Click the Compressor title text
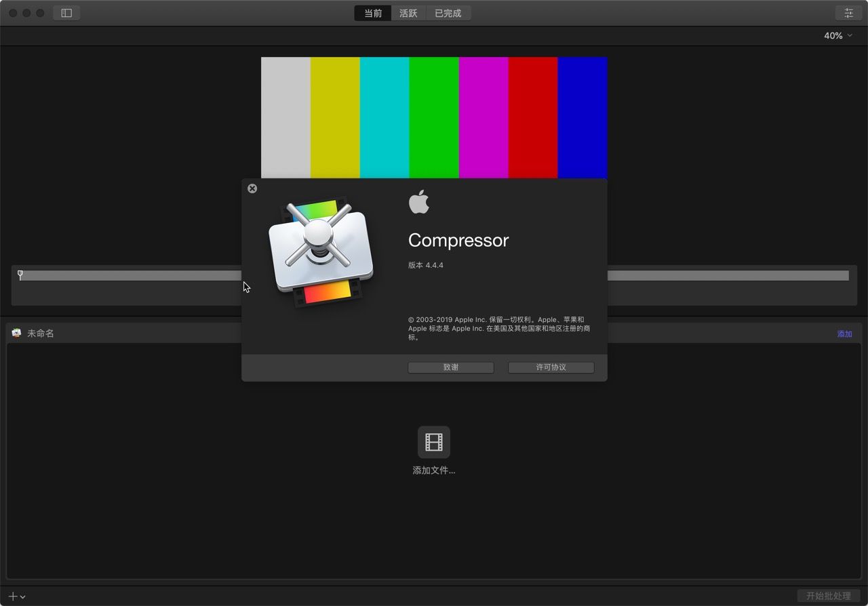 coord(458,240)
